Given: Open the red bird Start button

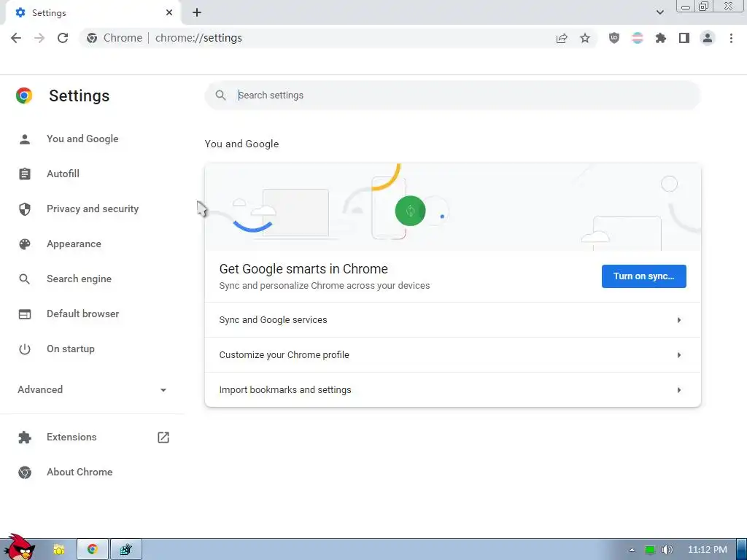Looking at the screenshot, I should point(19,548).
